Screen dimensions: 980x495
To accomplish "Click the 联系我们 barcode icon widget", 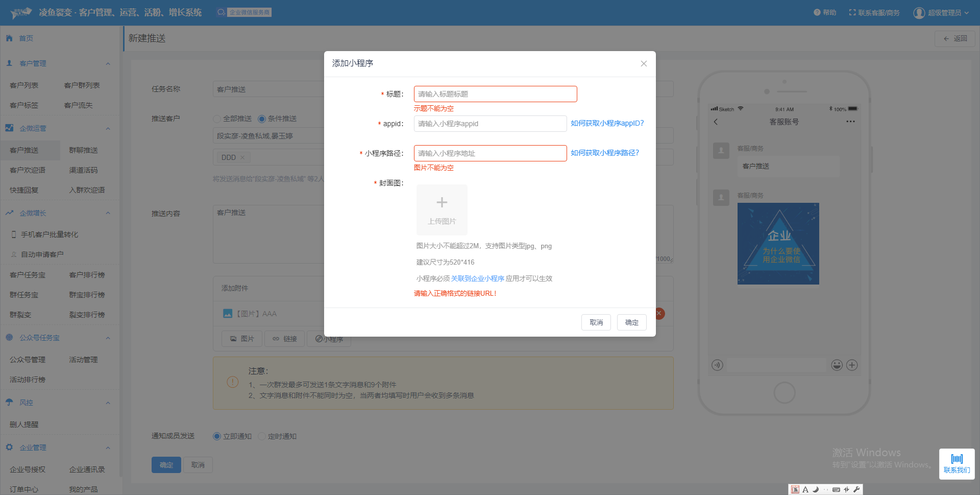I will 957,463.
